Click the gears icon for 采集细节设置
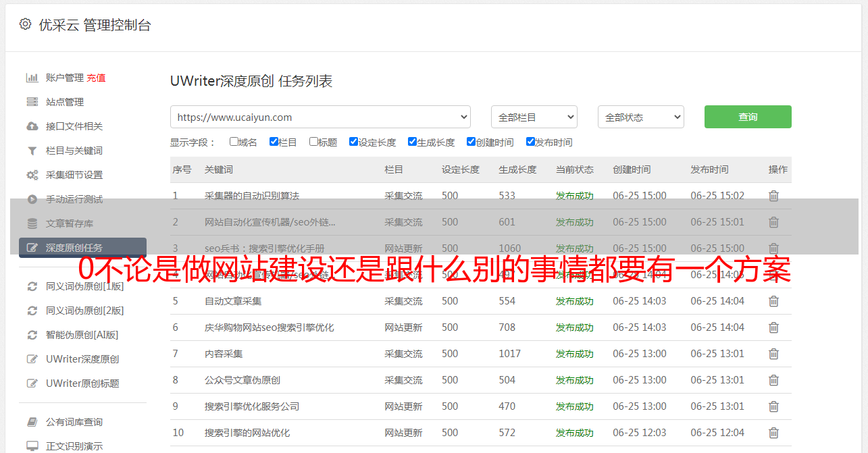This screenshot has height=453, width=868. (x=32, y=175)
